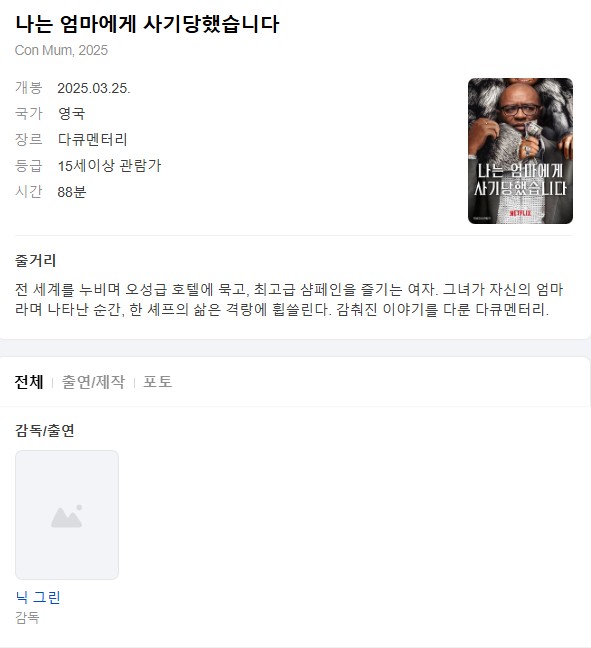Viewport: 591px width, 648px height.
Task: Click the placeholder image icon for 닉 그린
Action: point(67,515)
